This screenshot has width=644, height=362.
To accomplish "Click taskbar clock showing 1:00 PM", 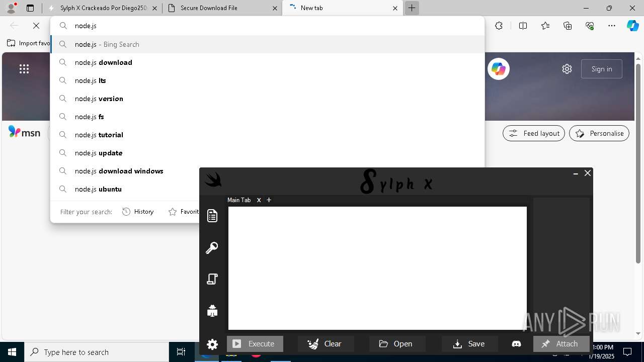I will tap(603, 351).
